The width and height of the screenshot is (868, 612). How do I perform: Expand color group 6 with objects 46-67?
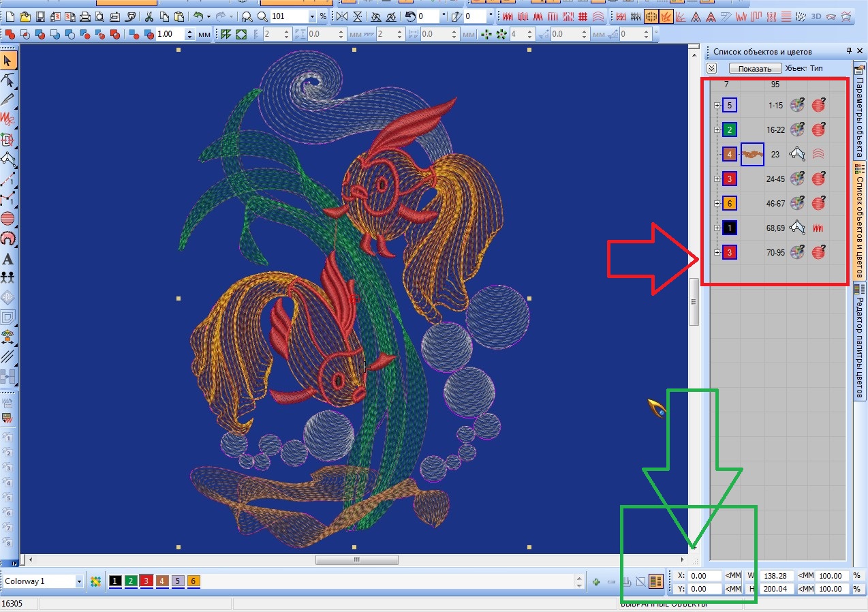click(717, 204)
